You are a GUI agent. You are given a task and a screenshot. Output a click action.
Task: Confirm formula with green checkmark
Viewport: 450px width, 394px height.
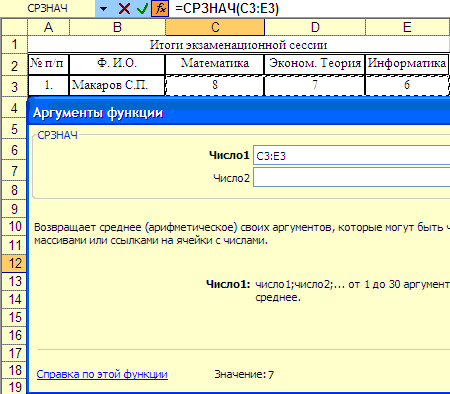142,8
